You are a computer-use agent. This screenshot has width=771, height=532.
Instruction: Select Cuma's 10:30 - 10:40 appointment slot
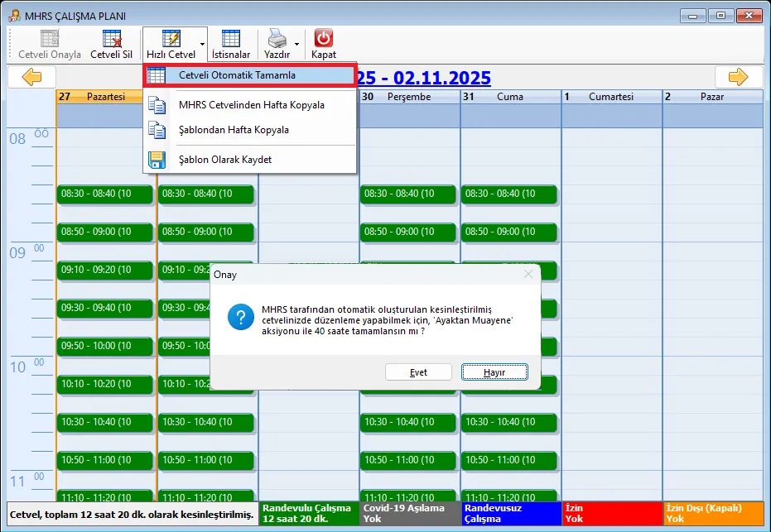(509, 422)
